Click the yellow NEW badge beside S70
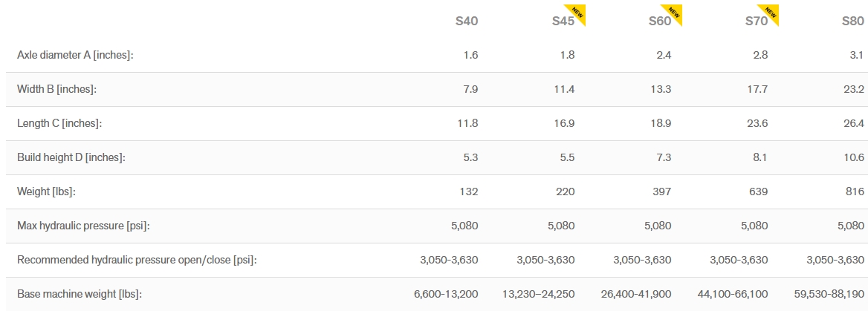Screen dimensions: 868x311 click(x=773, y=13)
